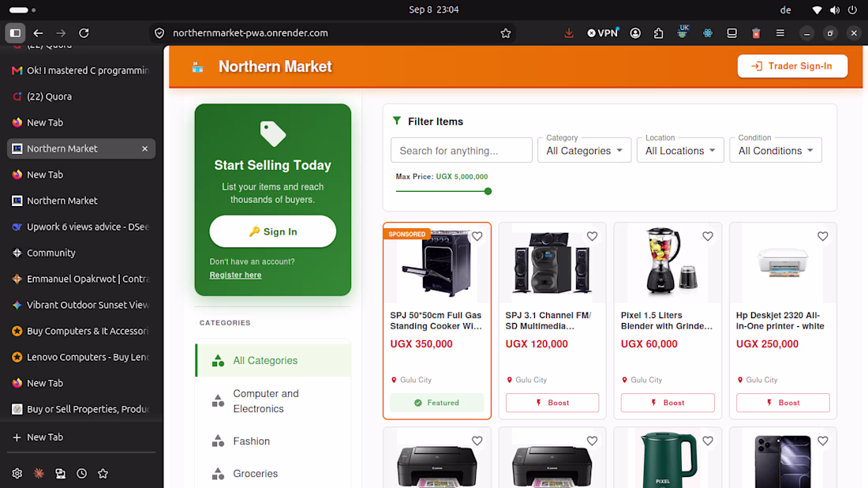Screen dimensions: 868x488
Task: Open the VPN toolbar button
Action: pyautogui.click(x=603, y=33)
